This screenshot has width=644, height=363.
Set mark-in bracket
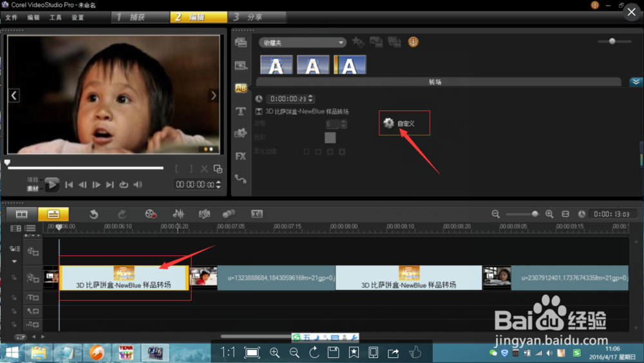[176, 169]
